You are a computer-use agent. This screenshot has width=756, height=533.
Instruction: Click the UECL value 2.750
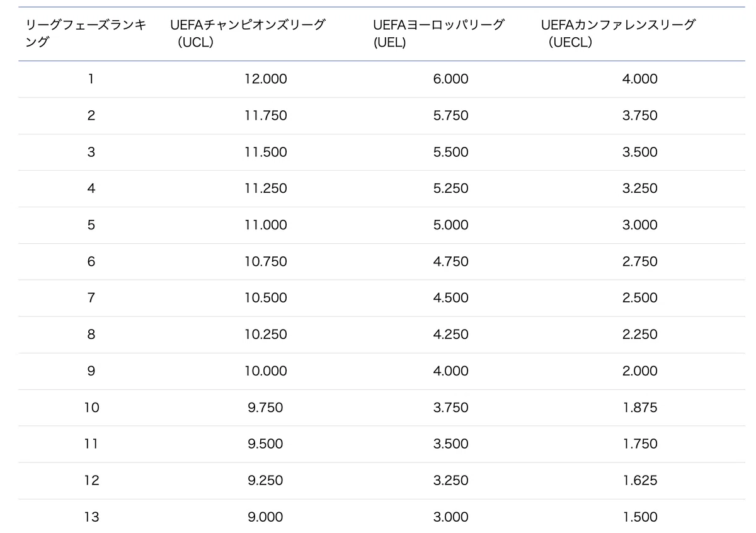click(640, 262)
